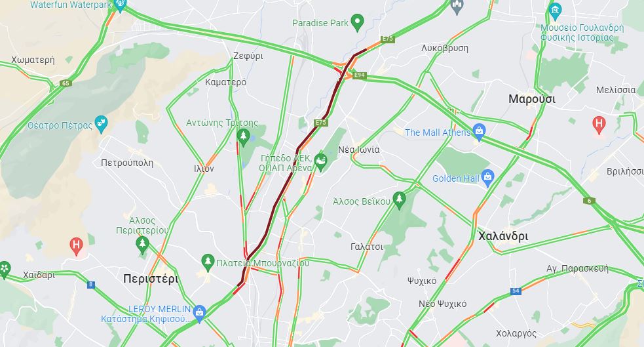This screenshot has width=644, height=347.
Task: Click the Χαλάνδρι area label
Action: click(x=503, y=236)
